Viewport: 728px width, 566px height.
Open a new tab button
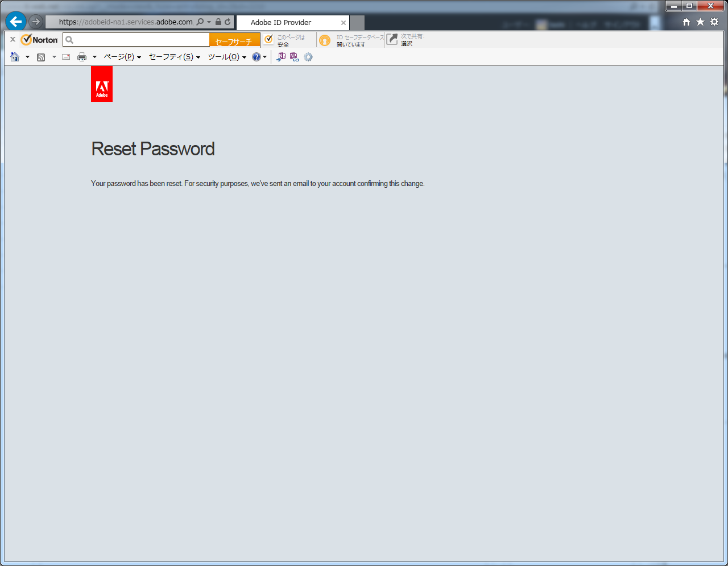coord(357,23)
